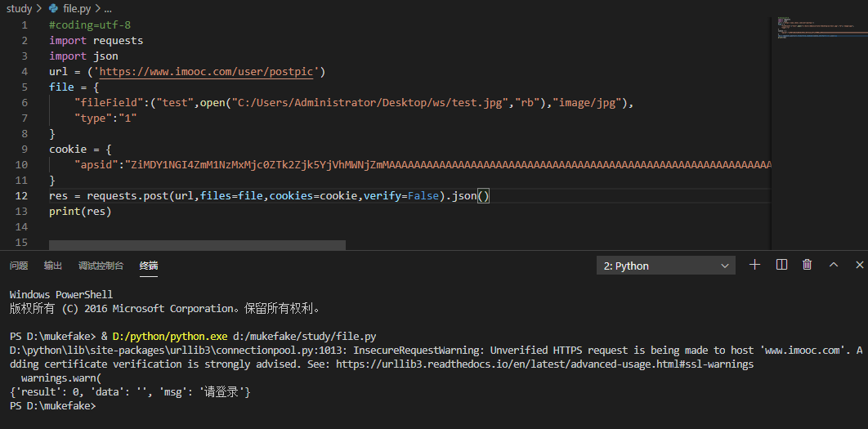868x429 pixels.
Task: Click the 'study' folder breadcrumb
Action: (x=19, y=9)
